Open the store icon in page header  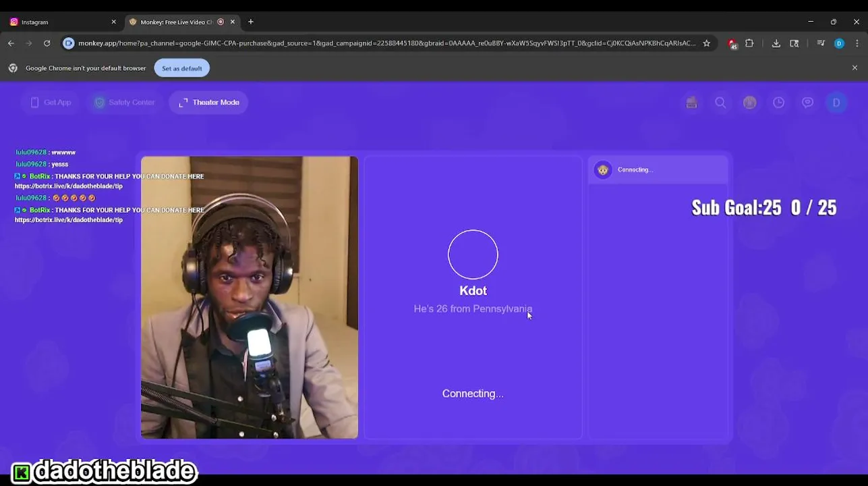point(691,103)
